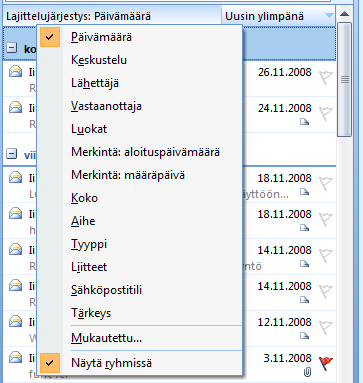Sort by Tärkeys
Screen dimensions: 363x383
point(139,313)
